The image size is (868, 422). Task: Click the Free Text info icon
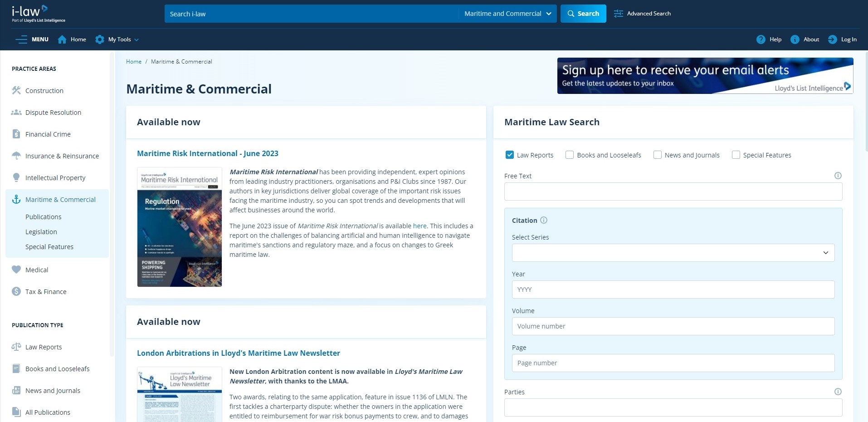838,176
